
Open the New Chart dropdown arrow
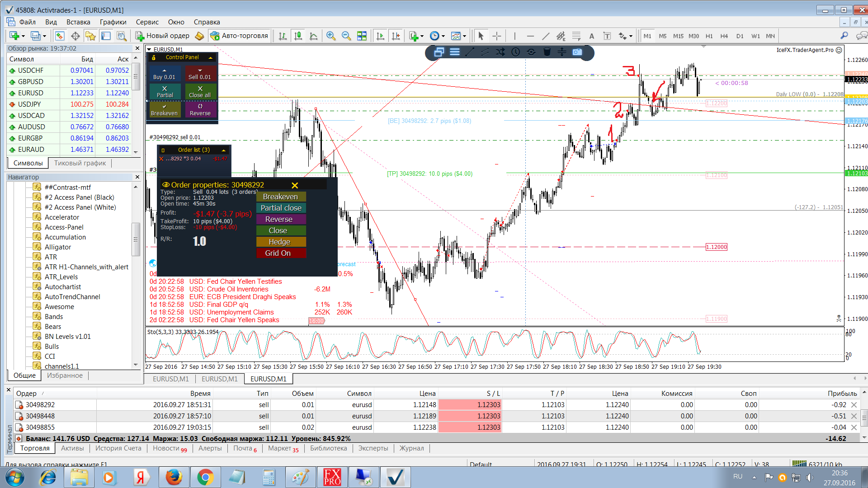tap(23, 36)
